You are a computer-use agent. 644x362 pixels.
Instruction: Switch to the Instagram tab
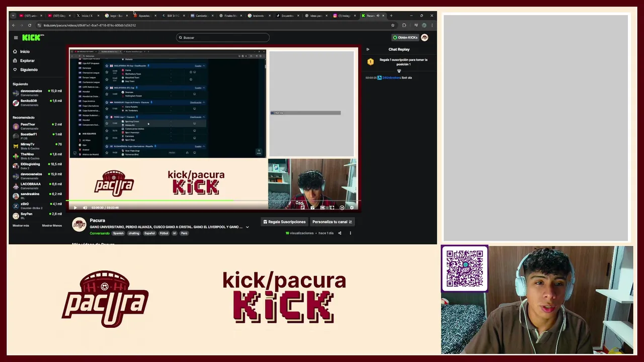pyautogui.click(x=344, y=16)
